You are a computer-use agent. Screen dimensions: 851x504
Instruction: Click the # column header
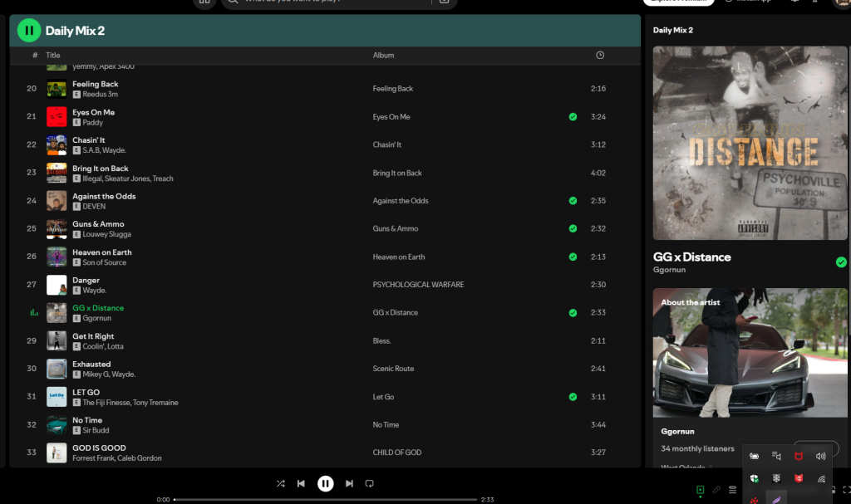(35, 55)
